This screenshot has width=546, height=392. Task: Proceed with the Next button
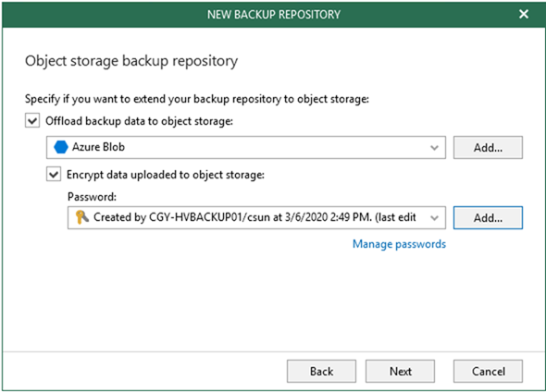[x=400, y=371]
